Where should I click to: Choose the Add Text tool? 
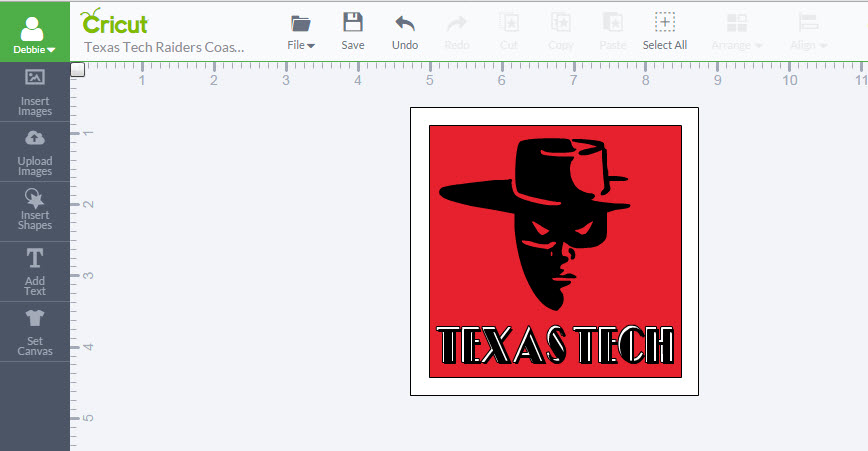click(34, 259)
